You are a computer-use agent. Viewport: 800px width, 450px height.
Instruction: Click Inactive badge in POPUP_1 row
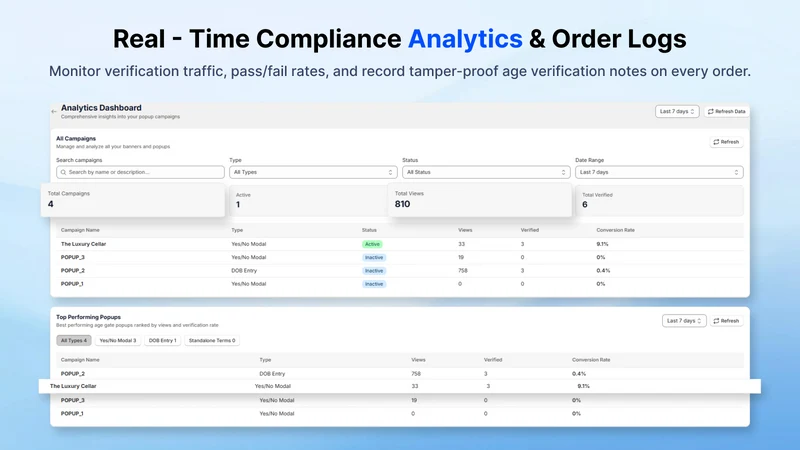374,284
